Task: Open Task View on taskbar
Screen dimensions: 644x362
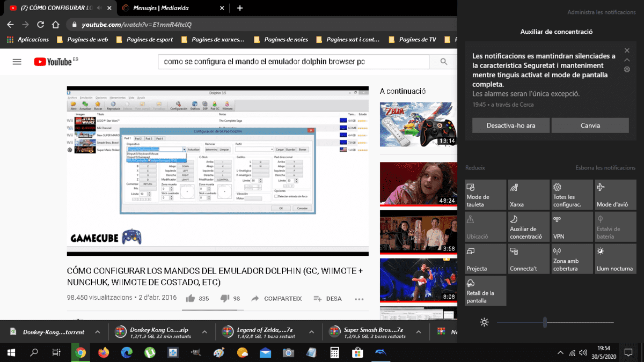Action: pos(56,352)
